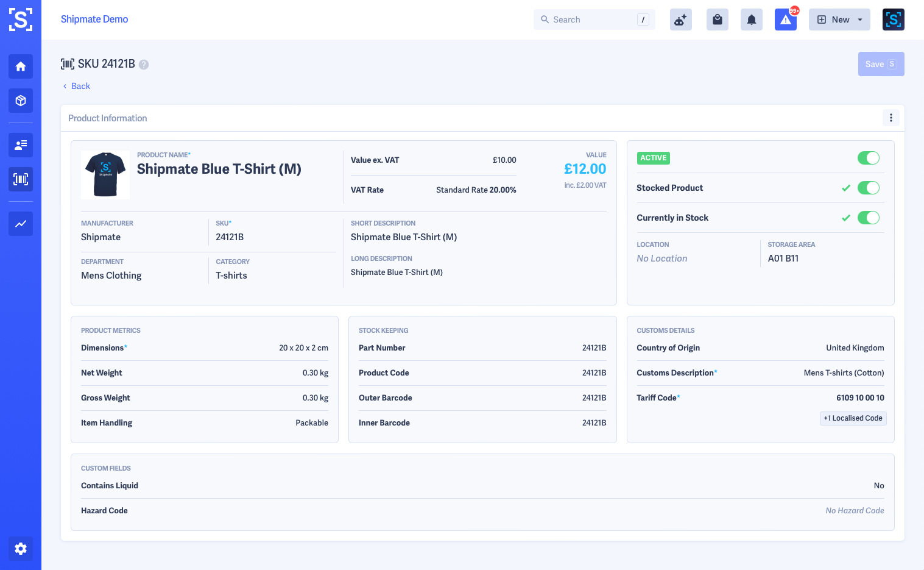Open the Contacts icon in sidebar
The height and width of the screenshot is (570, 924).
pyautogui.click(x=21, y=145)
